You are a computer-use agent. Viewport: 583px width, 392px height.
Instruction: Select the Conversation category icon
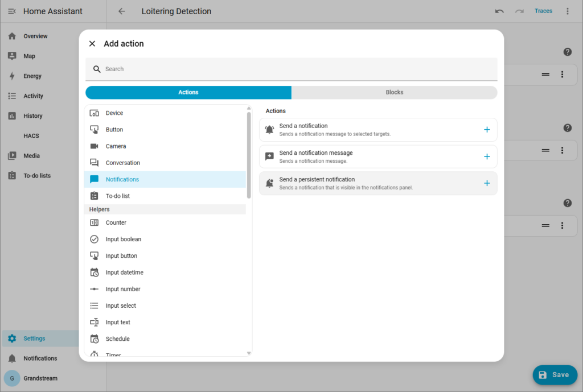coord(95,163)
